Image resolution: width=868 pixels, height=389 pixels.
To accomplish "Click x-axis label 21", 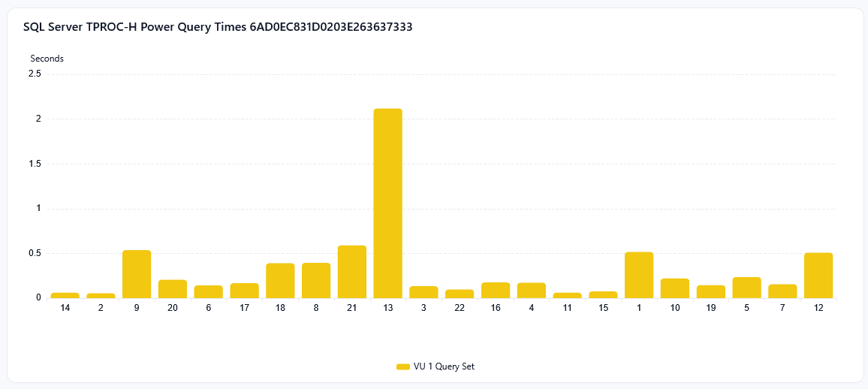I will (352, 309).
